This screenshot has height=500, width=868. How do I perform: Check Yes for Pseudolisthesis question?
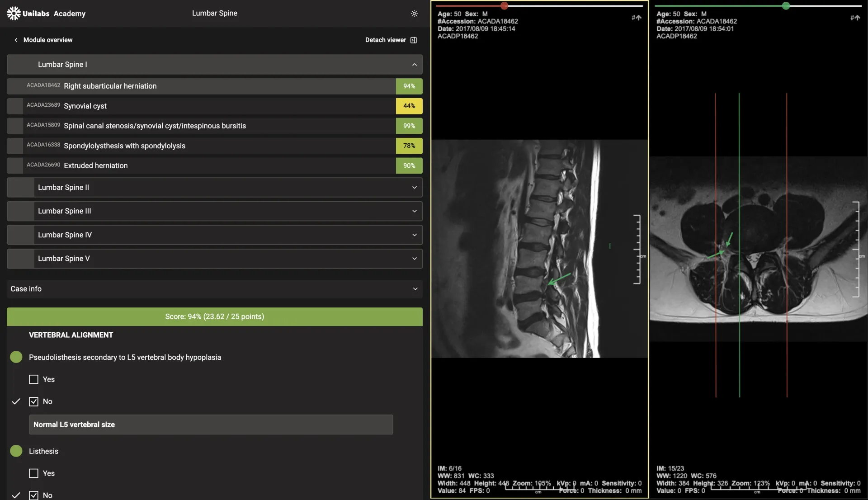click(x=33, y=380)
